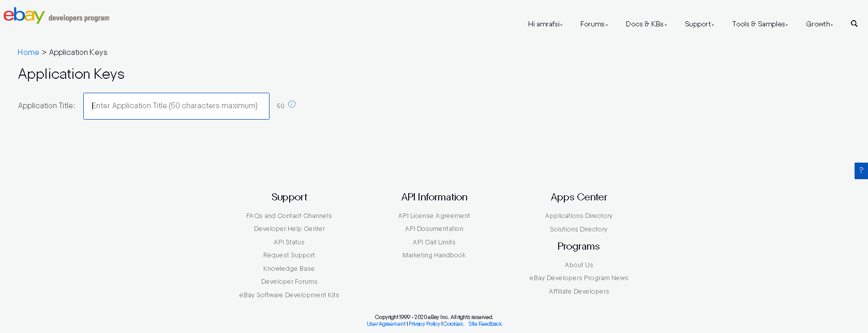The image size is (868, 333).
Task: Click the API Information footer heading
Action: (435, 197)
